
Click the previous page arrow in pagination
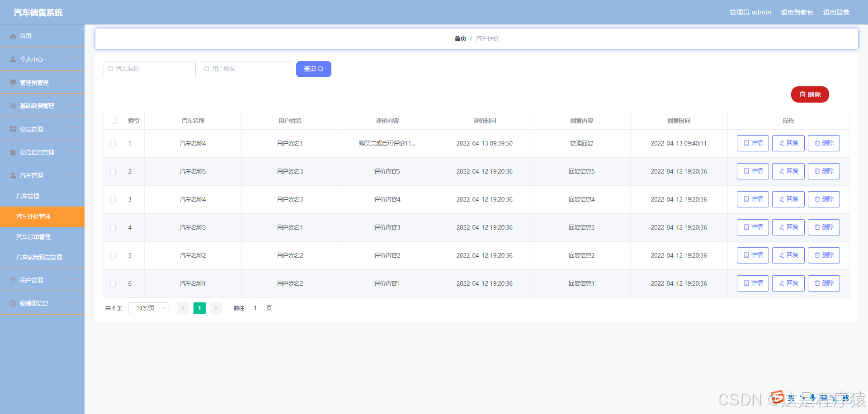(183, 308)
